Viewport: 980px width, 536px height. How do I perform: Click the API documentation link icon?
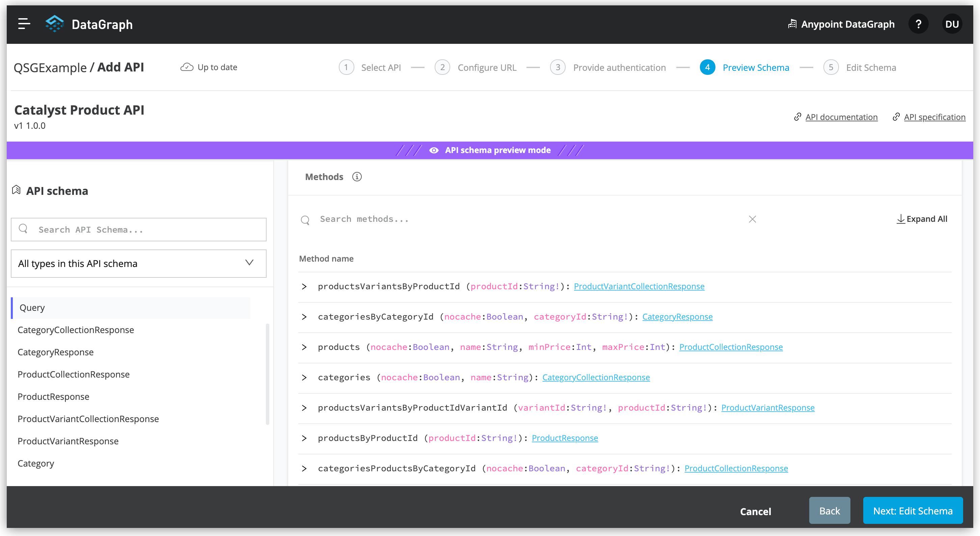tap(798, 117)
